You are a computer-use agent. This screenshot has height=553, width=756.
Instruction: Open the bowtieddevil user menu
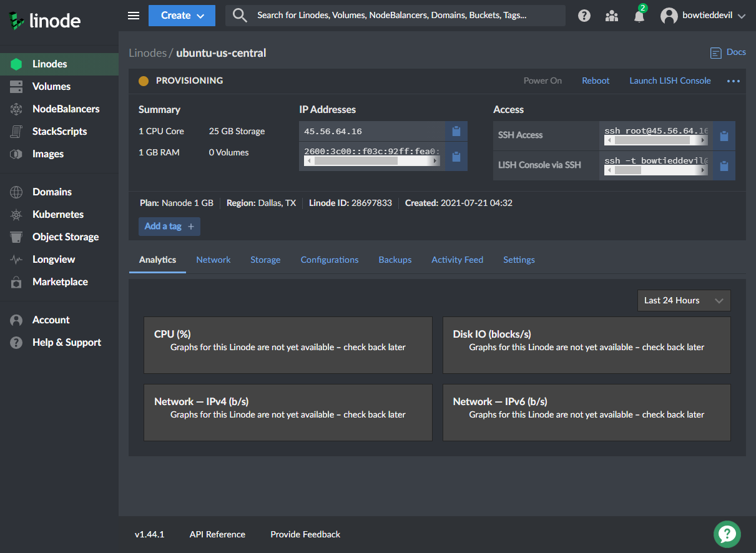point(703,16)
